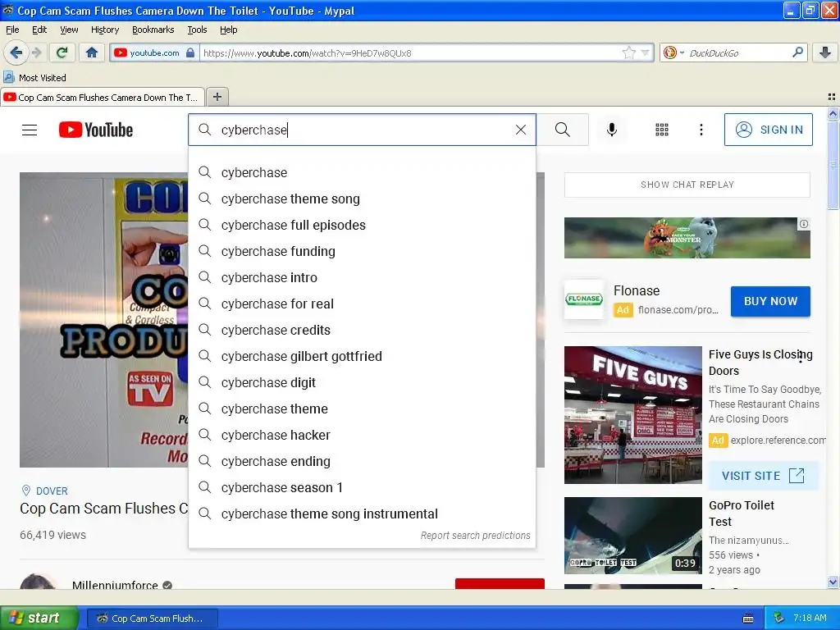840x630 pixels.
Task: Choose 'cyberchase theme' suggestion
Action: coord(362,409)
